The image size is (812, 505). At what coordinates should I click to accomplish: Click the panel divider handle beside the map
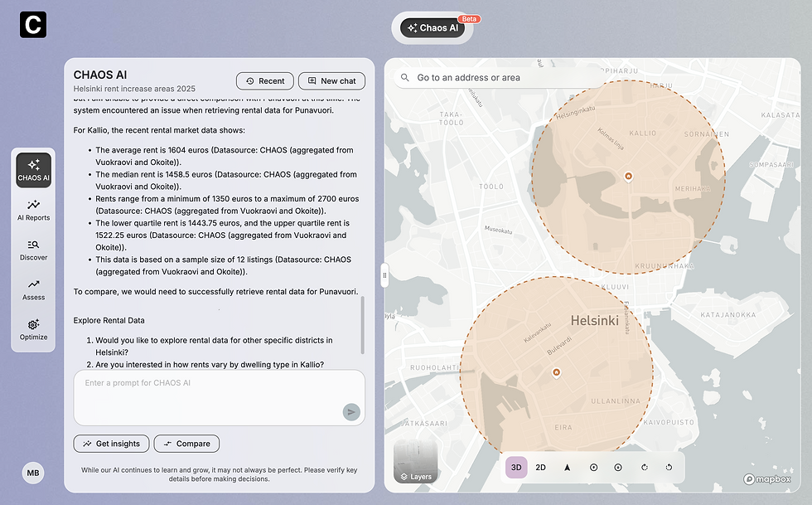pos(384,275)
